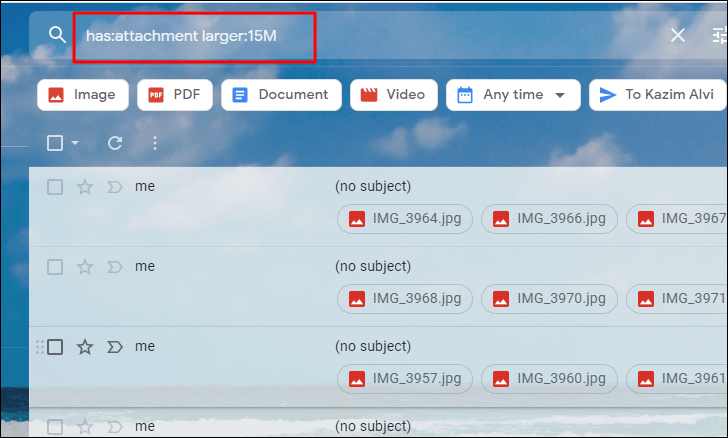Mark email with IMG_3968.jpg as important

coord(115,267)
